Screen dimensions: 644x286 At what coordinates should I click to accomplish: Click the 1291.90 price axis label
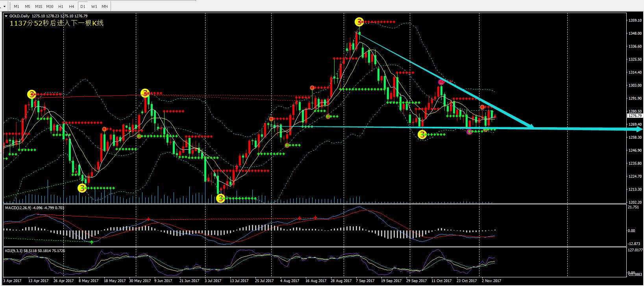coord(635,98)
